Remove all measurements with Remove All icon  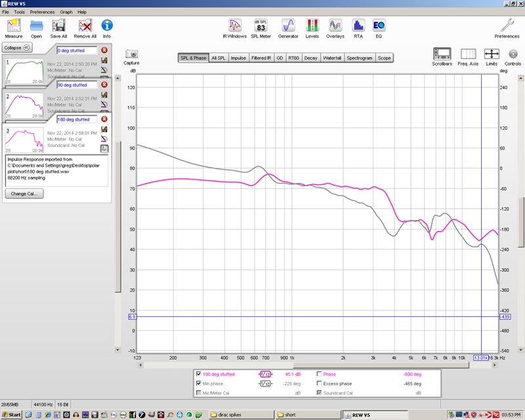tap(85, 29)
